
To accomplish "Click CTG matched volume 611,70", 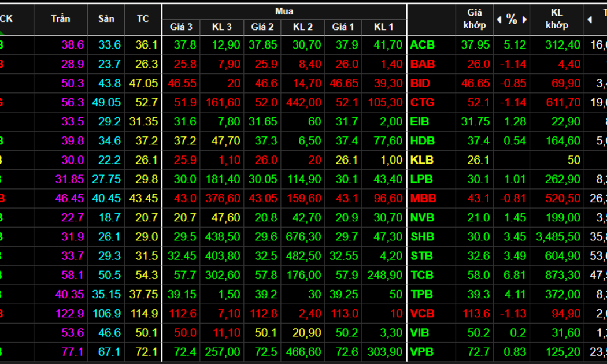I will pyautogui.click(x=563, y=102).
